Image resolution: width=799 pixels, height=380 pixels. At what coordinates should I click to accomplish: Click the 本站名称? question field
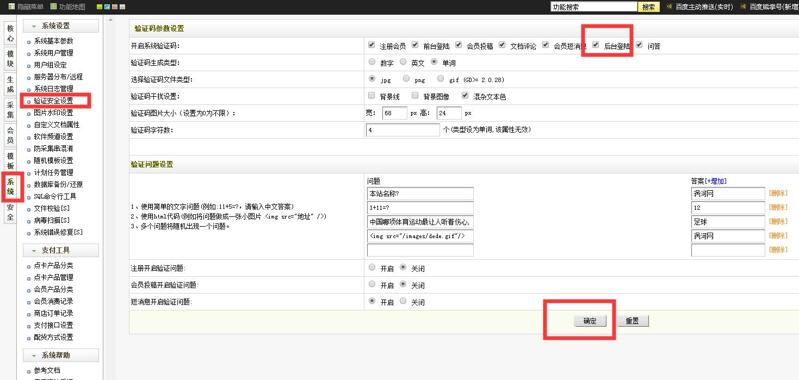click(x=420, y=194)
